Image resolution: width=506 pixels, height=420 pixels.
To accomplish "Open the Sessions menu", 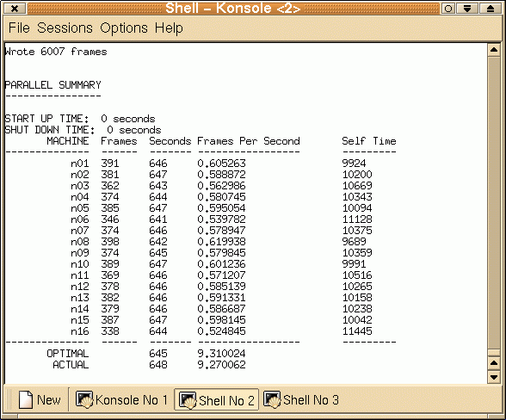I will tap(65, 28).
